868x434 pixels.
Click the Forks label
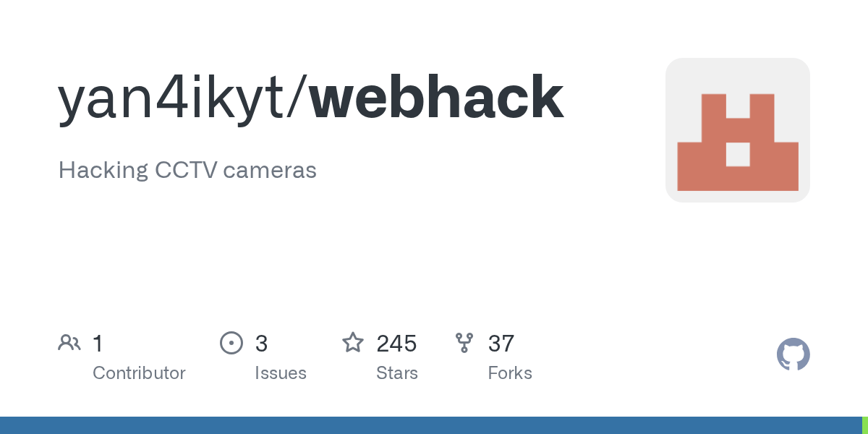(510, 373)
